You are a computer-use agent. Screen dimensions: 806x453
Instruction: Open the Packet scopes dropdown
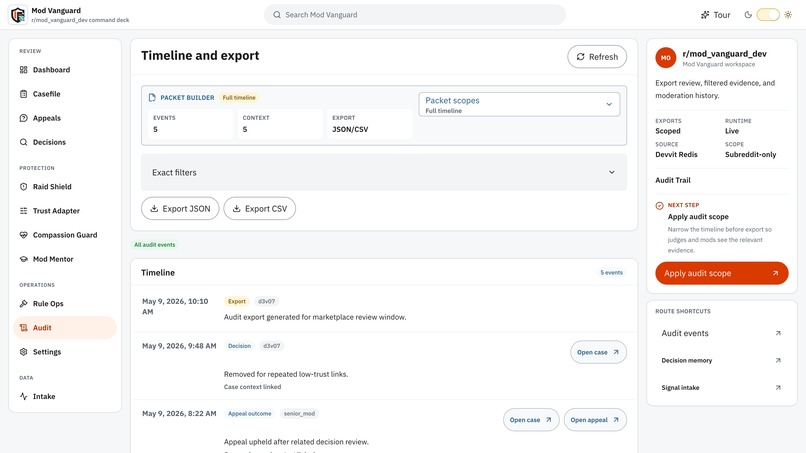519,104
